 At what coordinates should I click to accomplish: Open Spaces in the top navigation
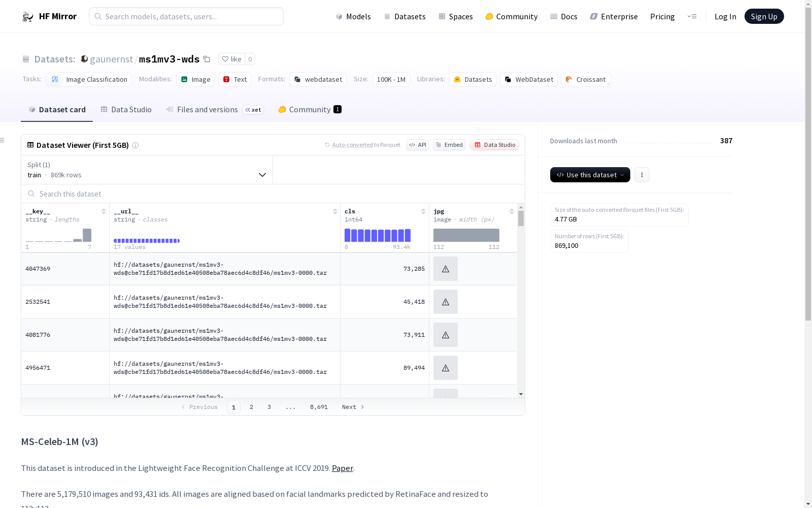coord(456,17)
